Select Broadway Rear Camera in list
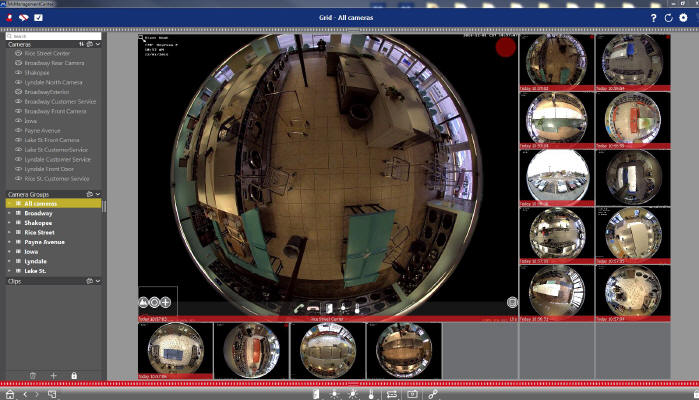Viewport: 699px width, 400px height. (x=54, y=63)
